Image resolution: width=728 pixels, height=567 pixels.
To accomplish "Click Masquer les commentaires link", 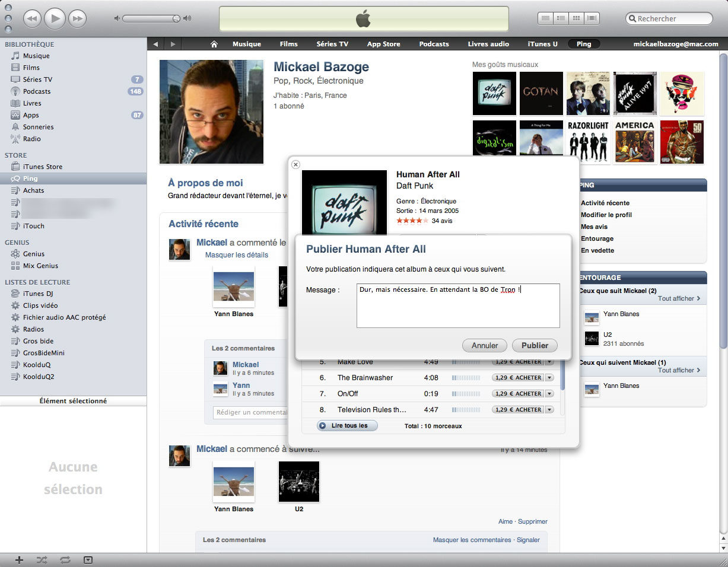I will (472, 540).
